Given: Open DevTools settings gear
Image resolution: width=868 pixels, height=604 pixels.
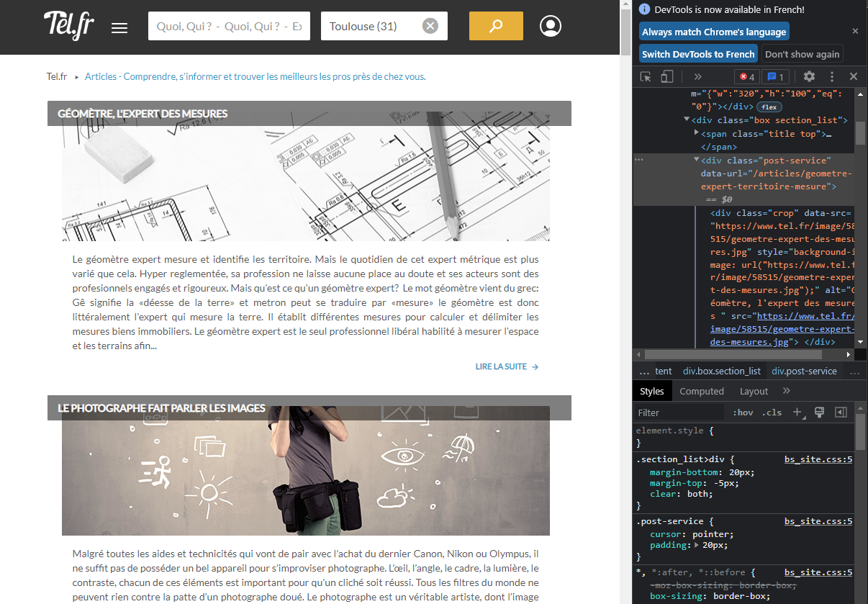Looking at the screenshot, I should coord(809,76).
